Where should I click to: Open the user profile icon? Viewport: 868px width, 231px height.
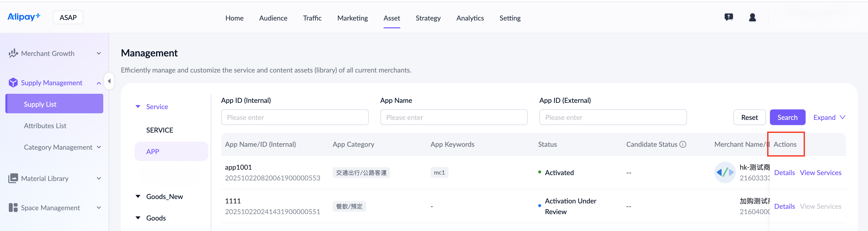coord(752,18)
